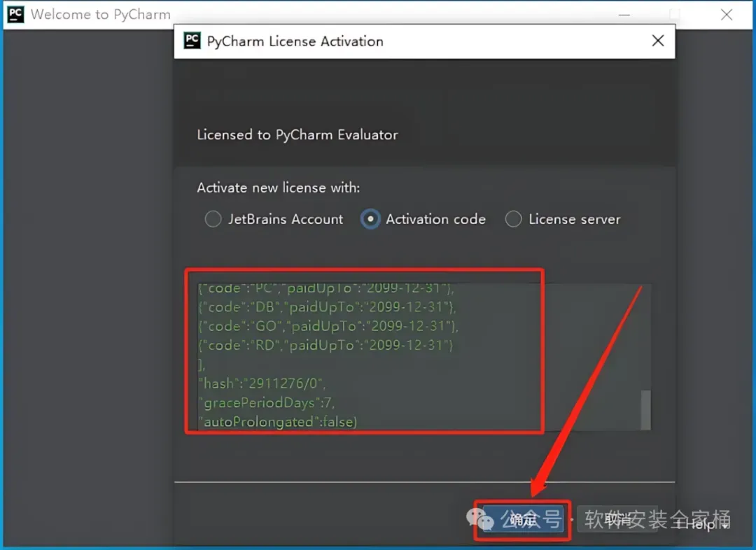Click the activation code scrollbar thumb
Viewport: 756px width, 550px height.
click(x=645, y=410)
